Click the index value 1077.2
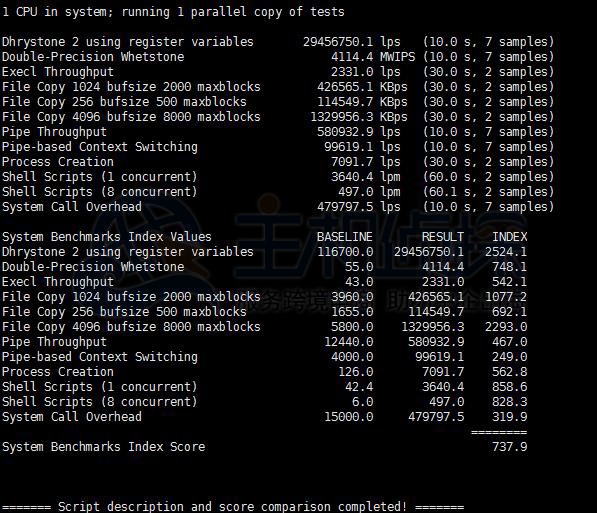This screenshot has height=513, width=597. [x=506, y=297]
